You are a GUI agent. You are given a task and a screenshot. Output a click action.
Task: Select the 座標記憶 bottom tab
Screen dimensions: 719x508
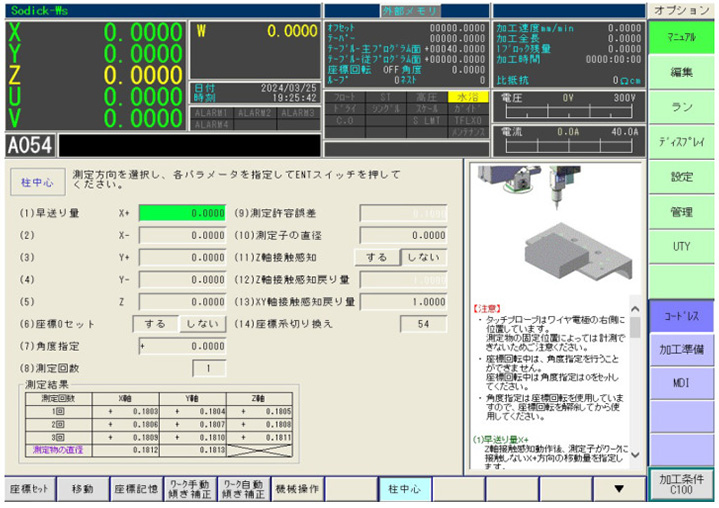point(136,489)
